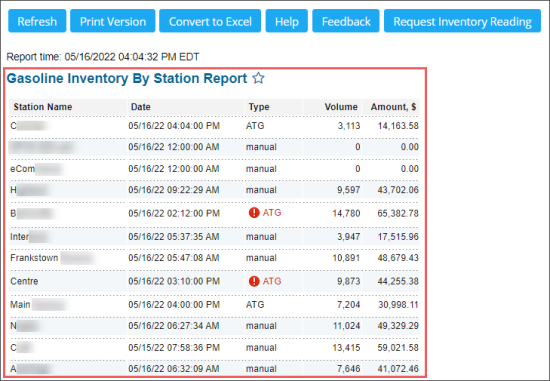Click the favorite star beside report title

pyautogui.click(x=259, y=78)
